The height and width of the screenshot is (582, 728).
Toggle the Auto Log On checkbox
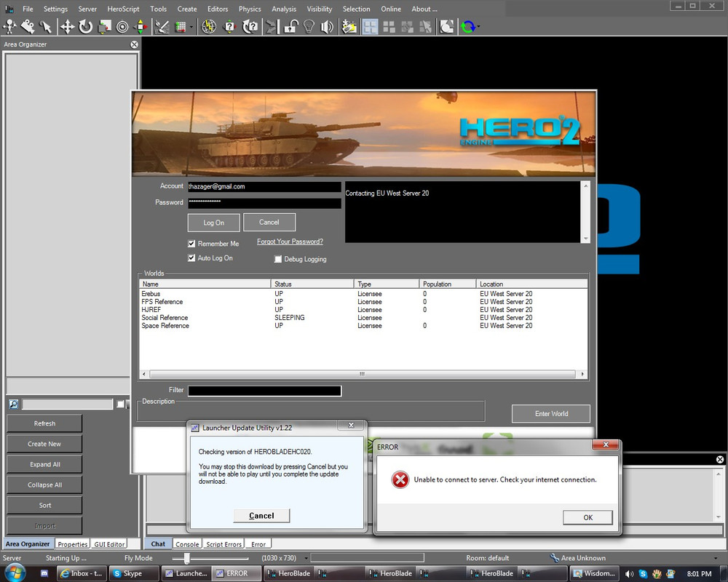[x=191, y=258]
